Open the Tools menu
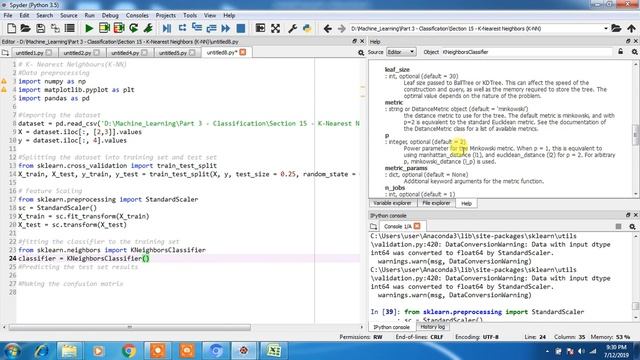The height and width of the screenshot is (360, 640). tap(190, 15)
